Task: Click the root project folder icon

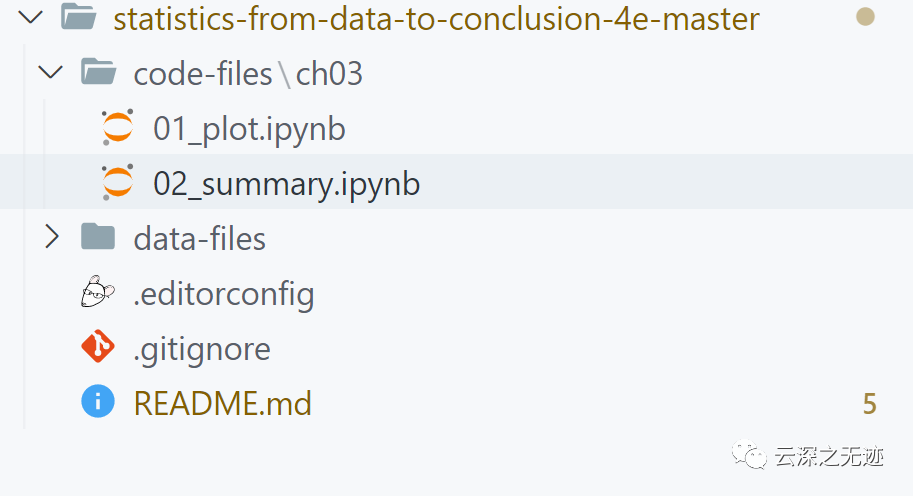Action: coord(78,17)
